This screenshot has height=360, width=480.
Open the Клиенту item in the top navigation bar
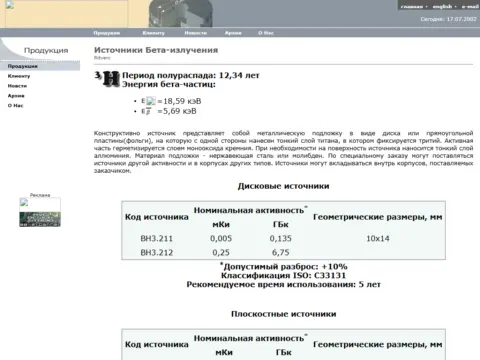tap(154, 33)
